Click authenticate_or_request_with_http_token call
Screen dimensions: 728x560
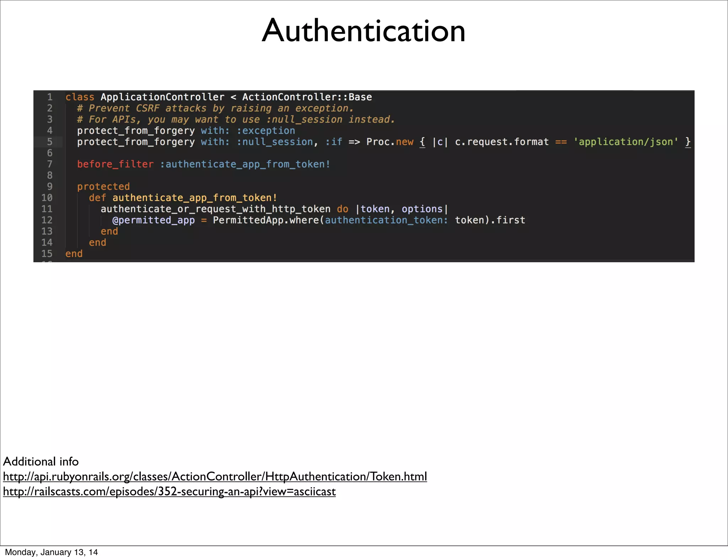(x=215, y=209)
